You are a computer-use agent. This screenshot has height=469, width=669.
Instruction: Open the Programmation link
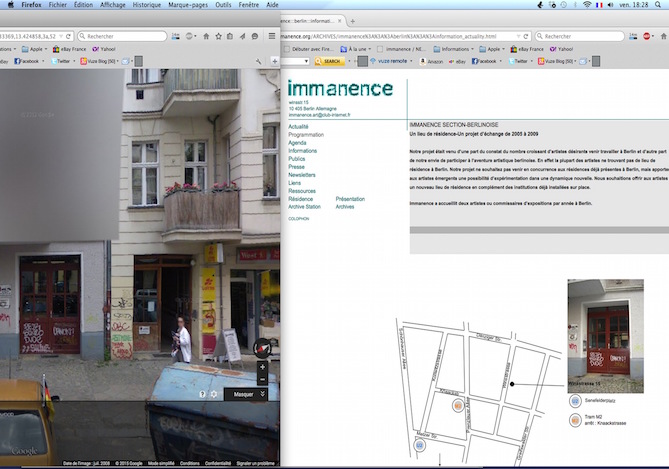[306, 135]
